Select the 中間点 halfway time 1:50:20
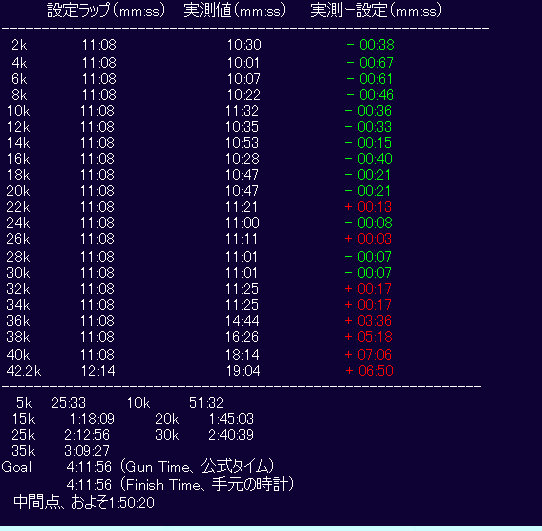Viewport: 542px width, 531px height. pyautogui.click(x=131, y=503)
